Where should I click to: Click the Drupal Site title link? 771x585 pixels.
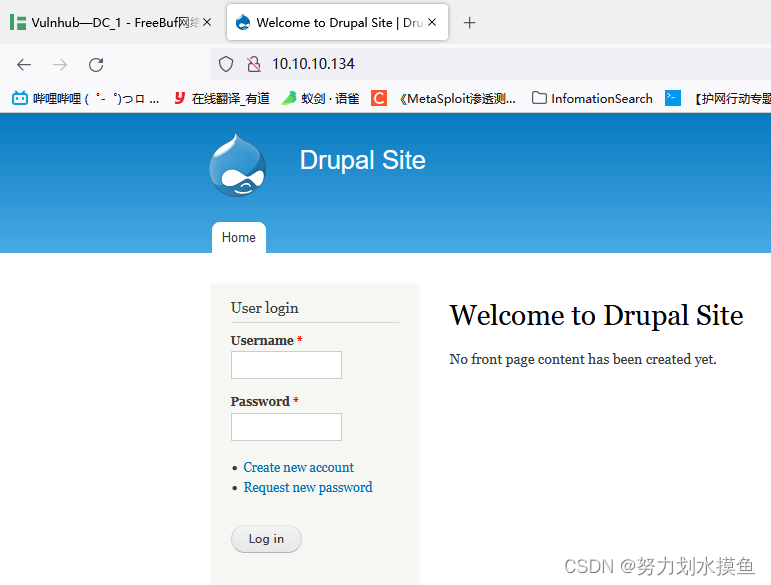tap(362, 160)
